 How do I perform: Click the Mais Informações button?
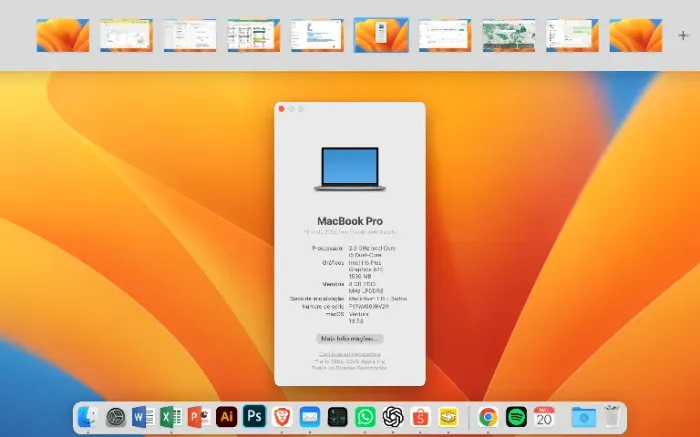pyautogui.click(x=350, y=339)
